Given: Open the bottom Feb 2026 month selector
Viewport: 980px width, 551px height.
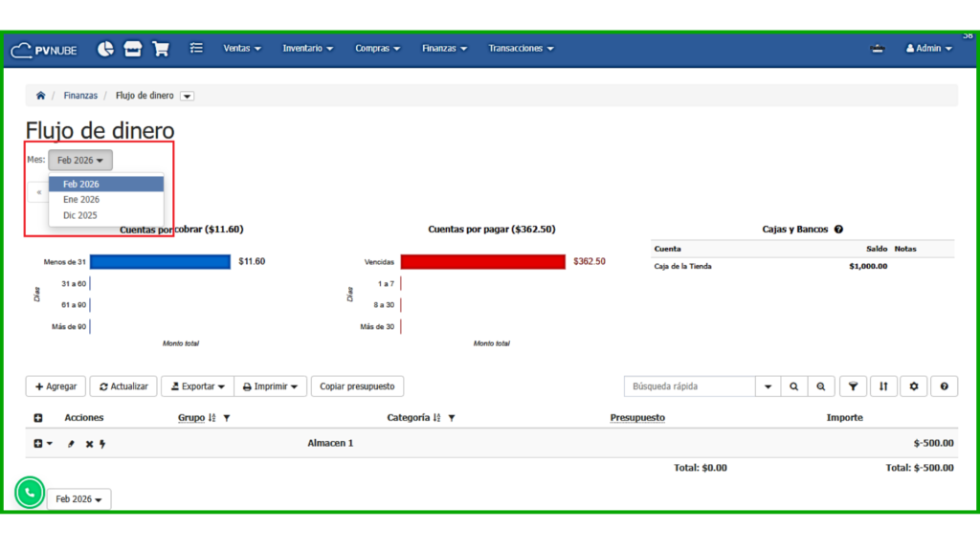Looking at the screenshot, I should point(78,499).
